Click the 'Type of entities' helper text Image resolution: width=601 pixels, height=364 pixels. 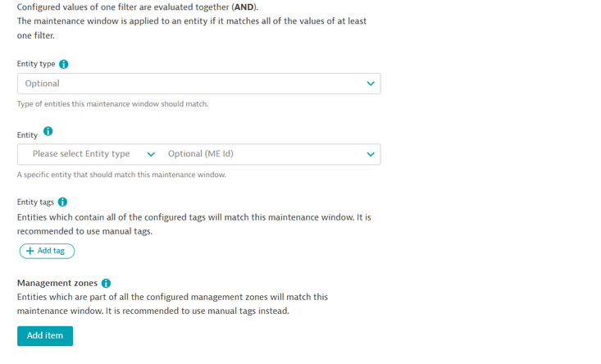click(113, 104)
